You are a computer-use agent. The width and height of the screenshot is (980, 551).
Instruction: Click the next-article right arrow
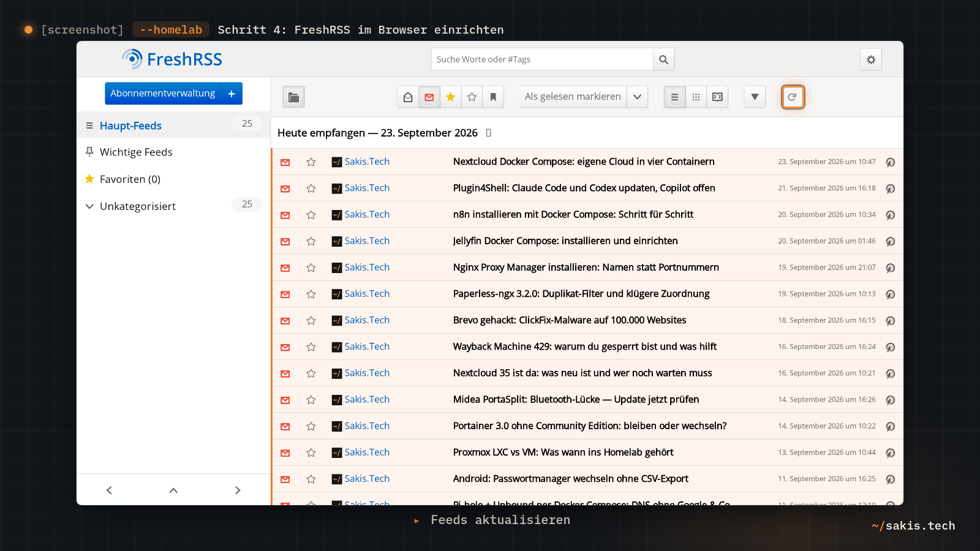pyautogui.click(x=238, y=490)
